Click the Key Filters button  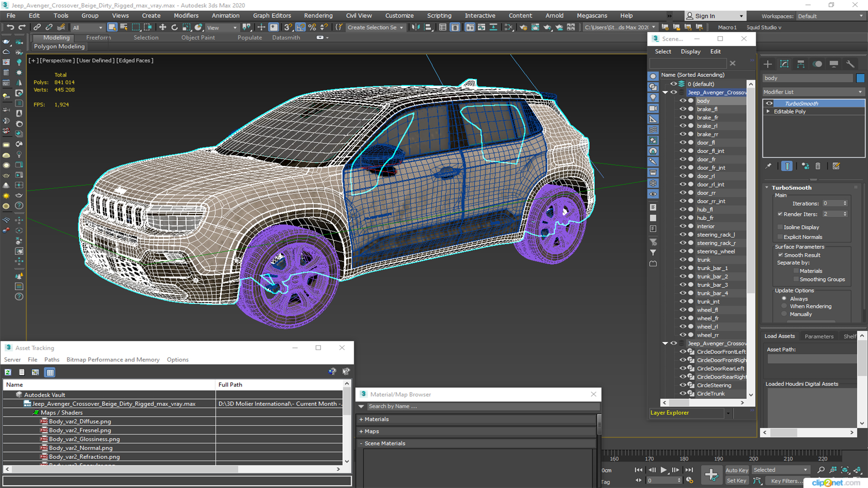coord(786,481)
